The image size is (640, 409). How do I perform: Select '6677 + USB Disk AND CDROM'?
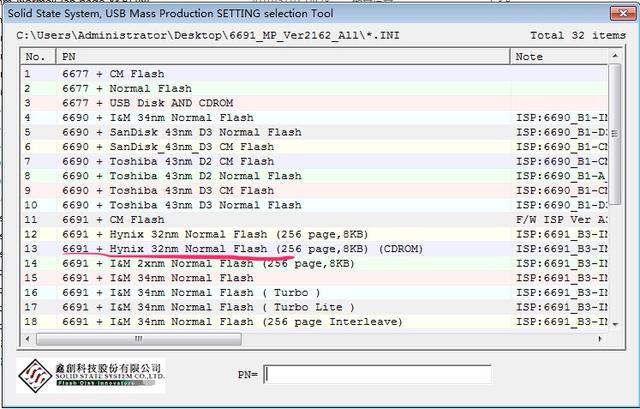(314, 103)
